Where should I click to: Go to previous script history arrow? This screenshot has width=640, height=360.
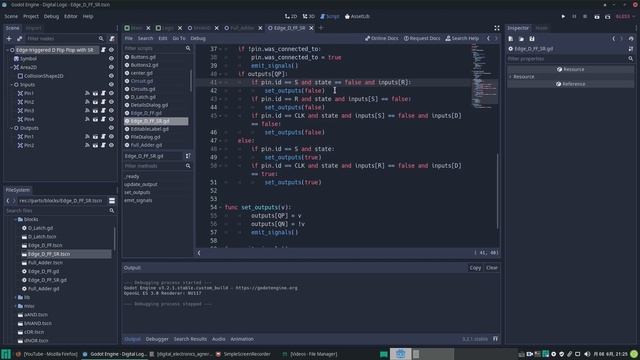pos(488,38)
